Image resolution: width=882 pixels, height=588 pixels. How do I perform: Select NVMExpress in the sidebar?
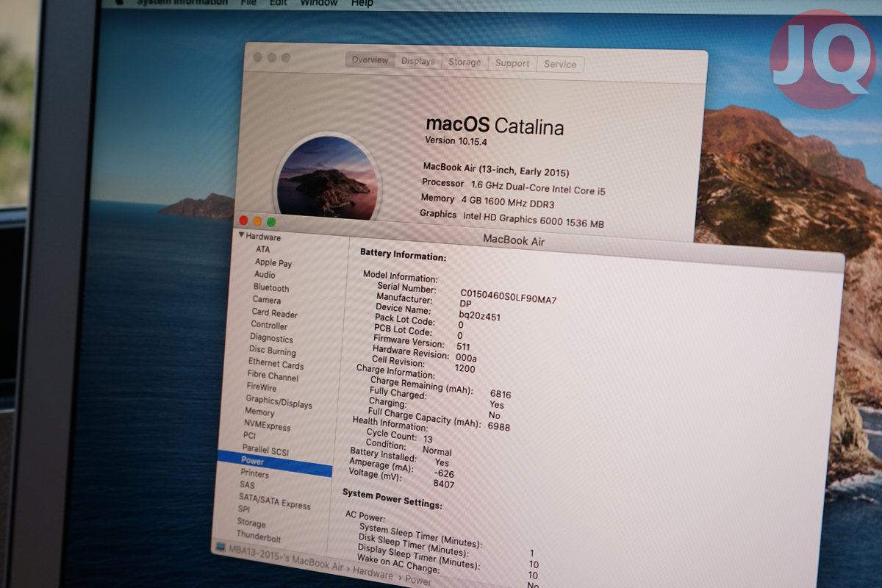267,425
